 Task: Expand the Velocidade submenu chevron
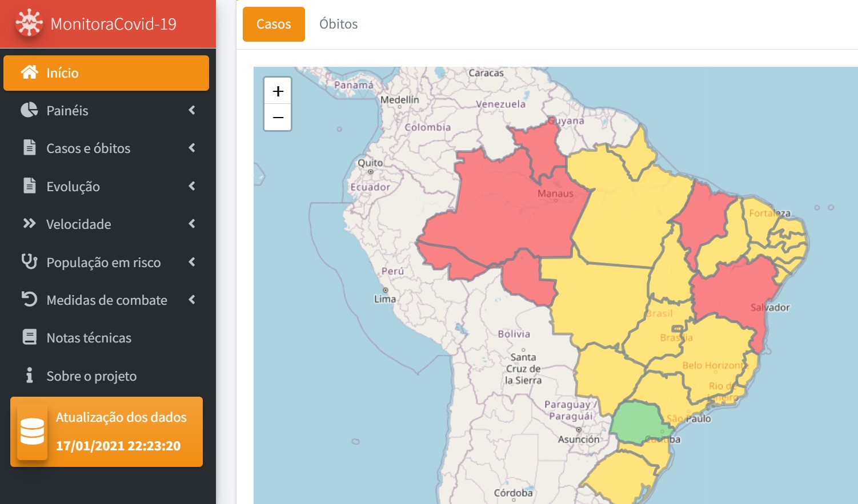(x=192, y=224)
